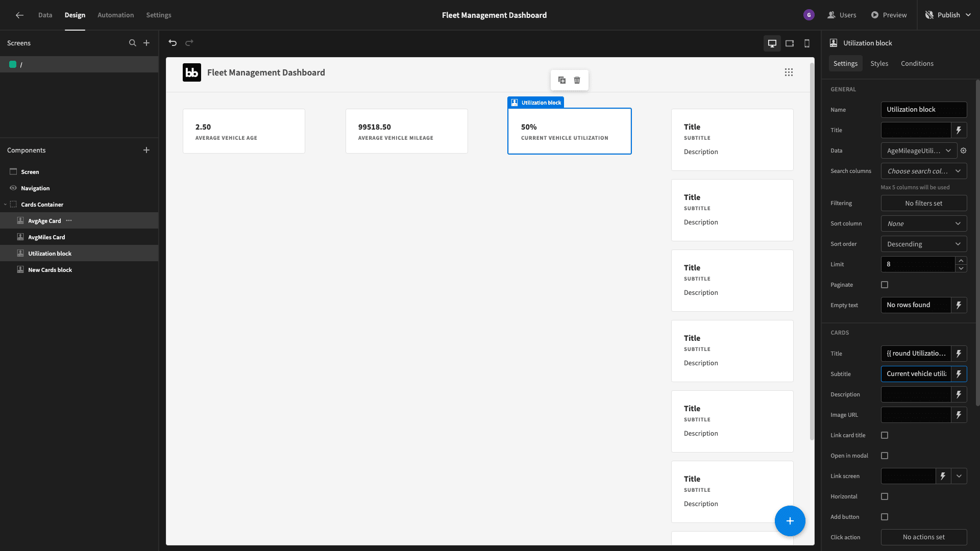Open the Search columns dropdown
Screen dimensions: 980x551
[924, 171]
